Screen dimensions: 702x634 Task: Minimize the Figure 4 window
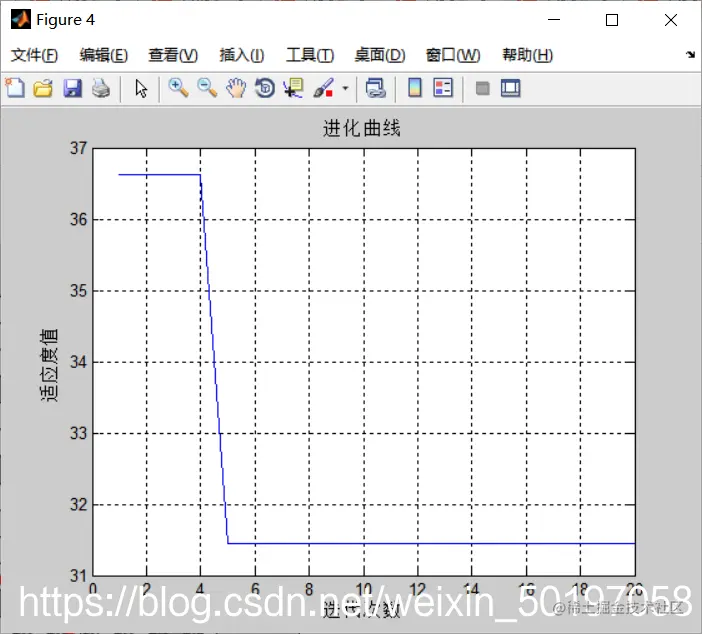[554, 20]
